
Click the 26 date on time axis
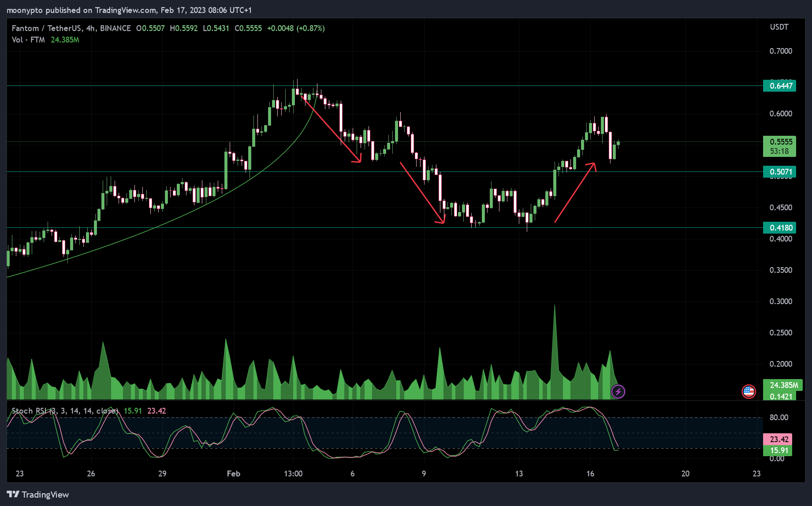pos(91,473)
